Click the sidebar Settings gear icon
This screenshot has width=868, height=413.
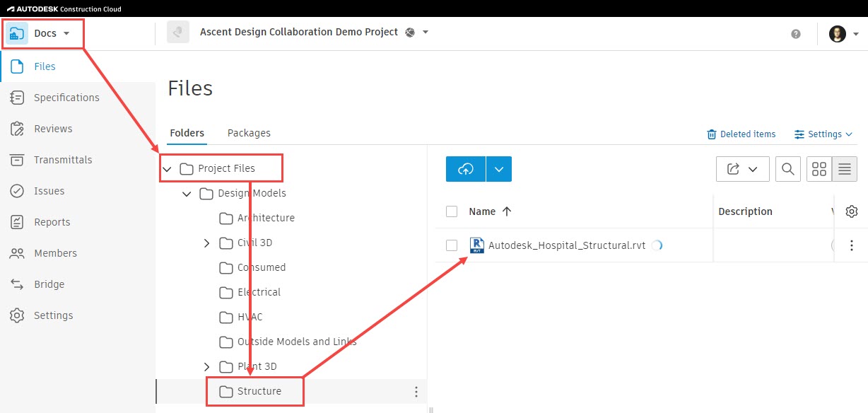18,315
